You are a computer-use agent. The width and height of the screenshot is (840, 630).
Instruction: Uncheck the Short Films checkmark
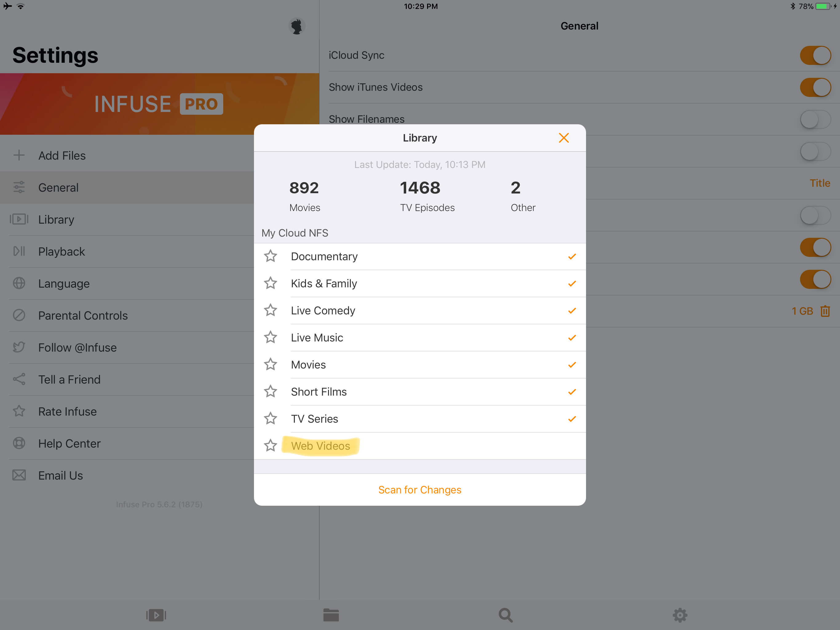coord(572,392)
